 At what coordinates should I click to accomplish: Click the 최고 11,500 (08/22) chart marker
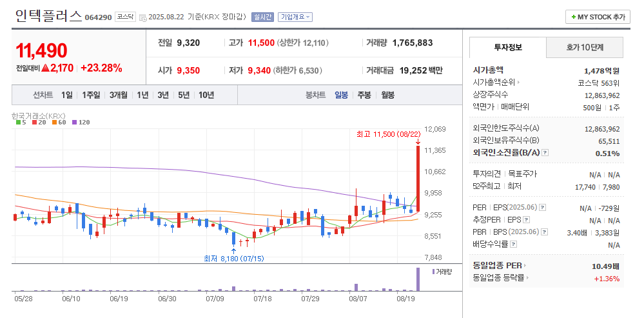coord(388,134)
